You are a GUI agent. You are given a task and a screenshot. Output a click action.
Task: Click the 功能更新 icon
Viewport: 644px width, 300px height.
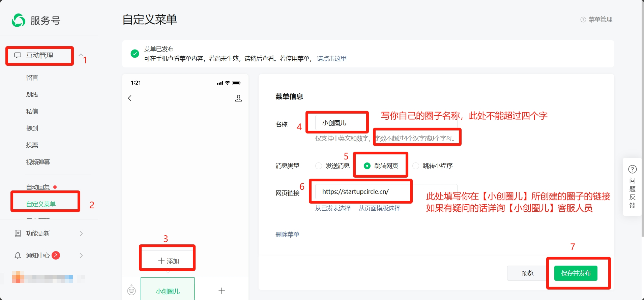18,233
